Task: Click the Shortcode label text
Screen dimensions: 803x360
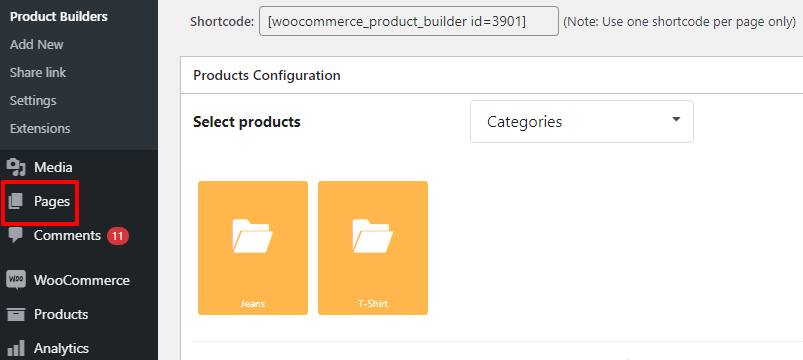Action: coord(222,22)
